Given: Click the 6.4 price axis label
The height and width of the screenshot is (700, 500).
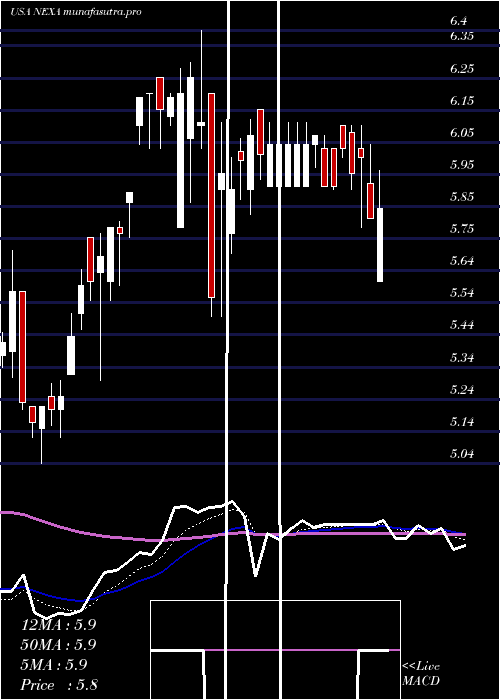Looking at the screenshot, I should (458, 21).
